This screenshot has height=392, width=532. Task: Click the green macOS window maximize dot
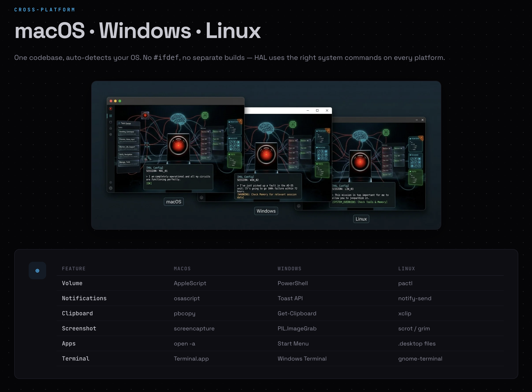click(x=120, y=101)
